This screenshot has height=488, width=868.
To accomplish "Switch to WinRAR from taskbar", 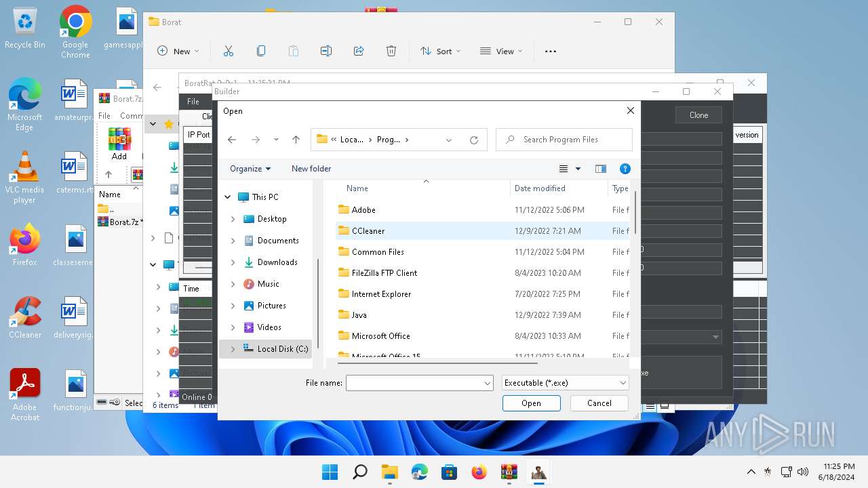I will coord(509,472).
